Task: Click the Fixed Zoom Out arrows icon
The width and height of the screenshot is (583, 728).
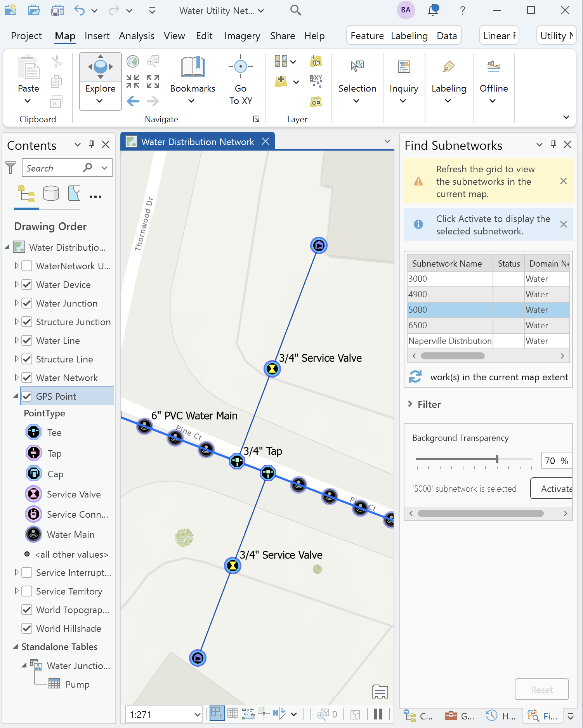Action: click(153, 81)
